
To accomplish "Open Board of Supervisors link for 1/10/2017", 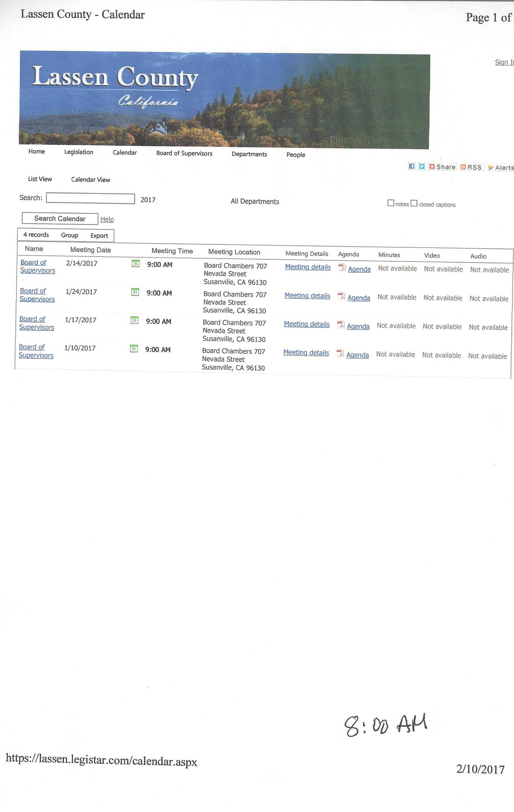I will coord(36,351).
